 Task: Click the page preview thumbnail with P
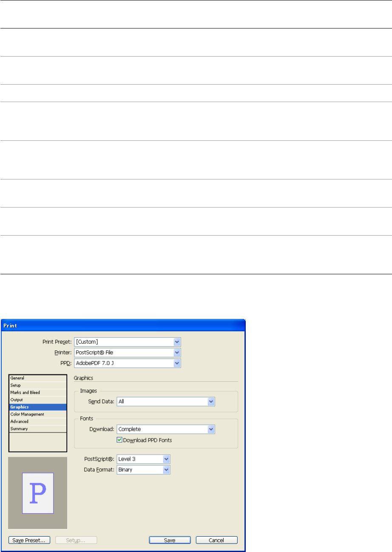(x=38, y=493)
